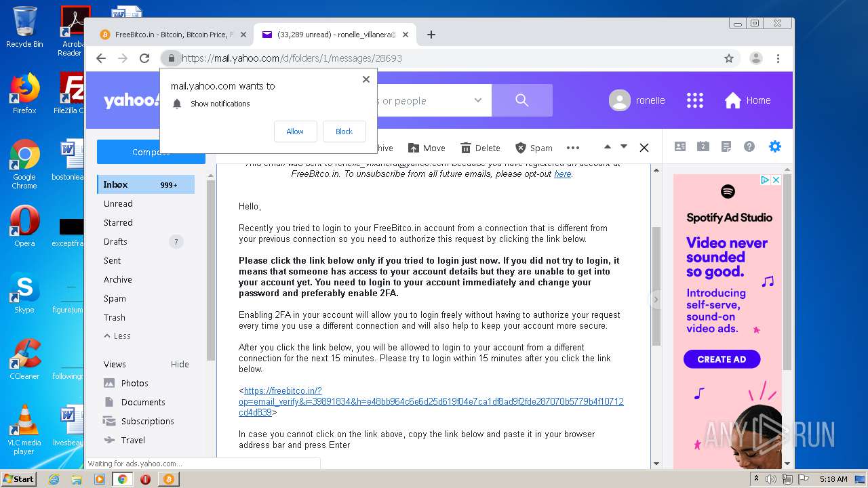Open Help question mark icon
This screenshot has height=488, width=868.
(749, 146)
